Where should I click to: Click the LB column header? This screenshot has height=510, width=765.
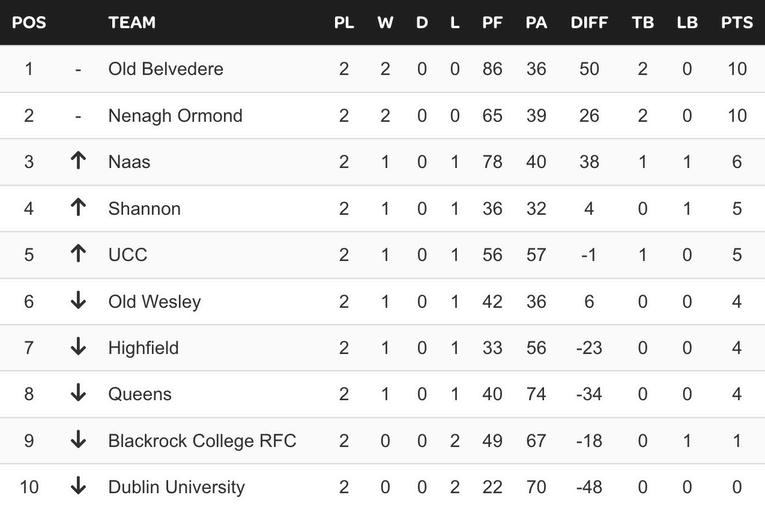click(x=687, y=22)
